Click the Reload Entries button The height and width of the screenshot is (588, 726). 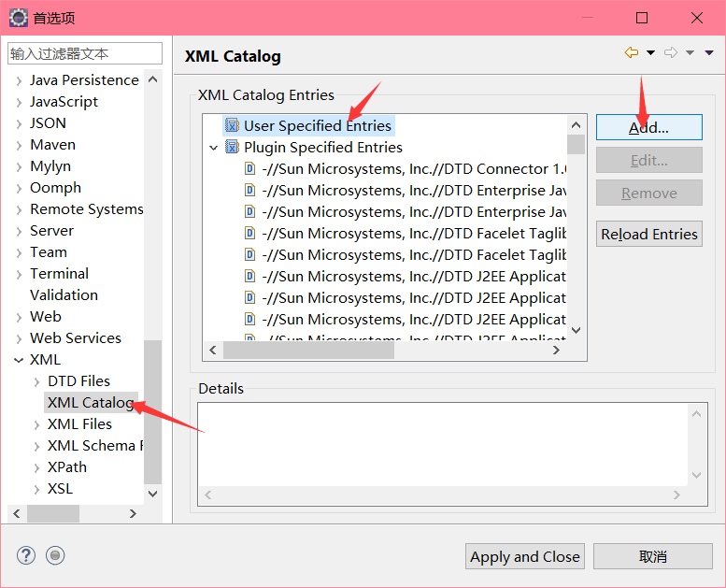tap(648, 234)
